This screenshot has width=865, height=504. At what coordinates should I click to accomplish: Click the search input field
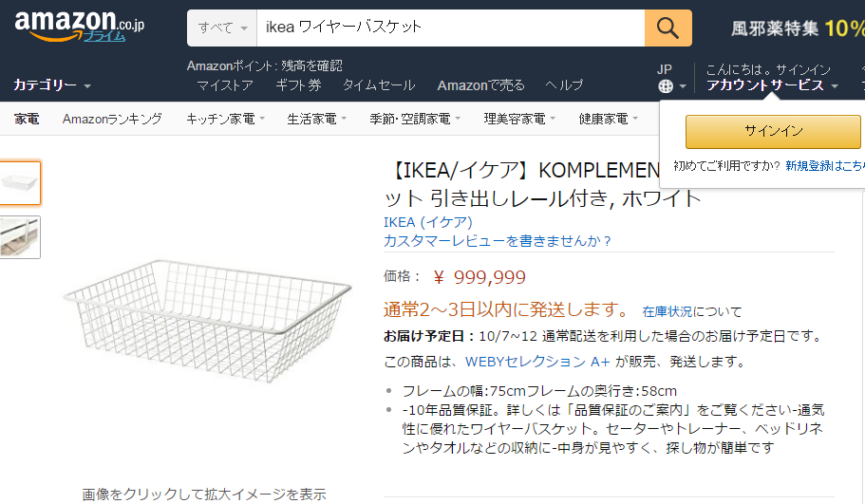[450, 28]
